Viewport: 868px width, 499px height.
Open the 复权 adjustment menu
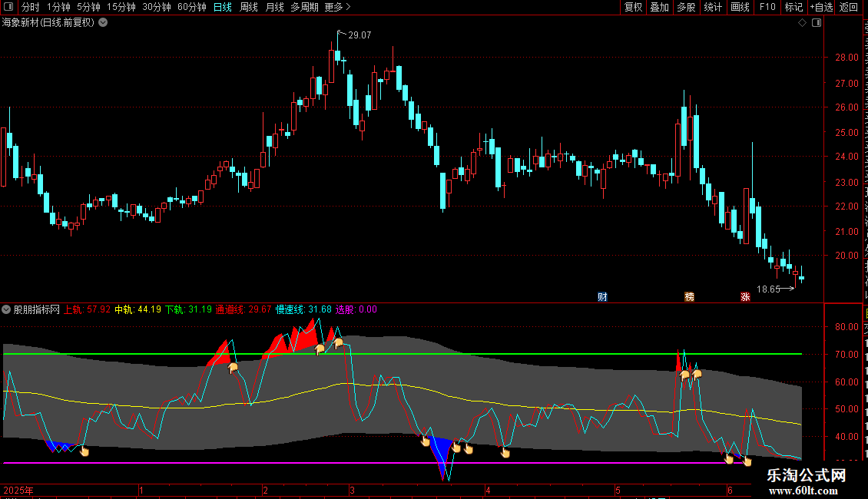coord(633,7)
